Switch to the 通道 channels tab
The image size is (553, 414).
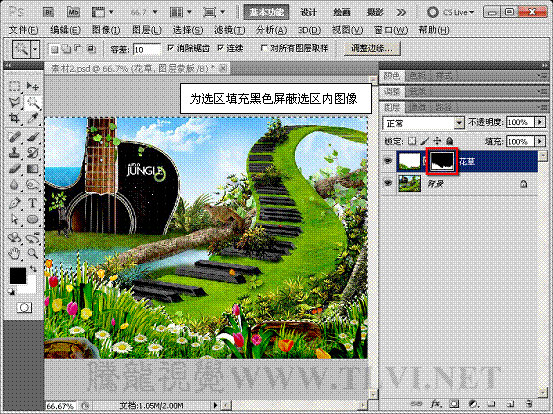(417, 107)
